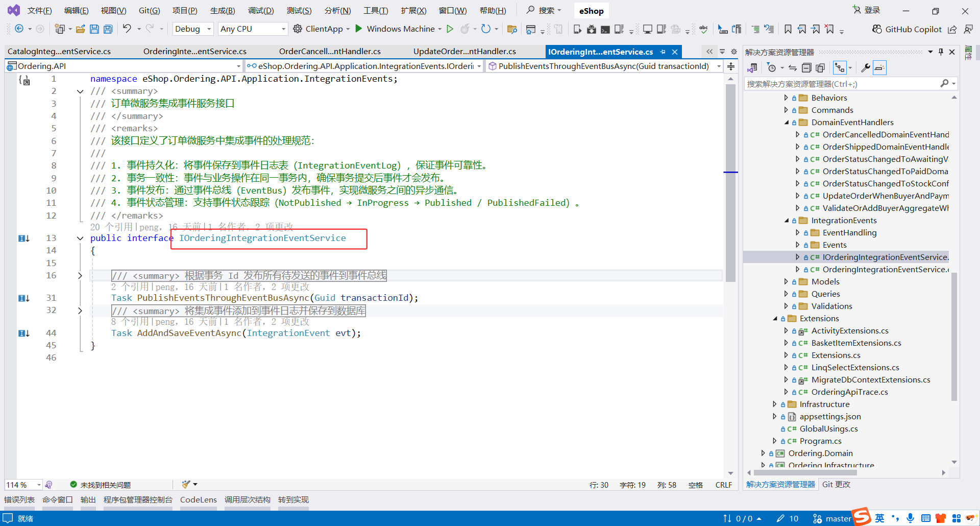The image size is (980, 526).
Task: Open the 程序包管理器控制台 panel
Action: click(138, 499)
